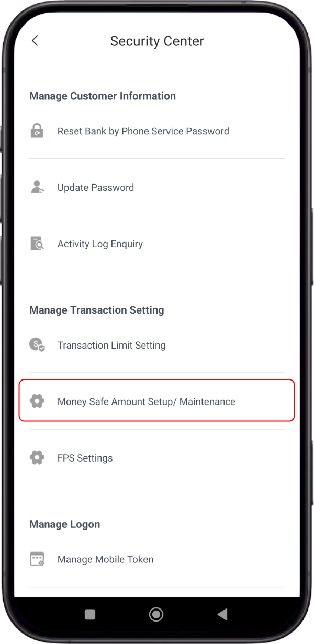Open FPS Settings entry
Image resolution: width=314 pixels, height=644 pixels.
pyautogui.click(x=157, y=458)
